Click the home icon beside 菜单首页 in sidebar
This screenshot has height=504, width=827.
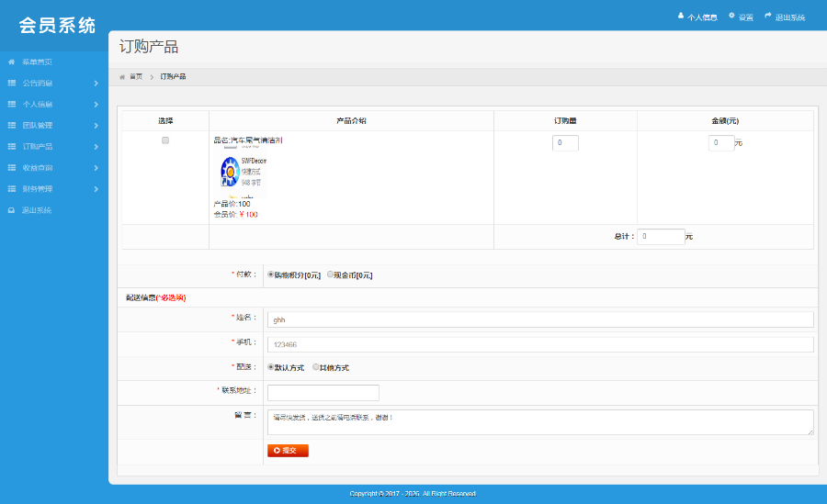[11, 62]
